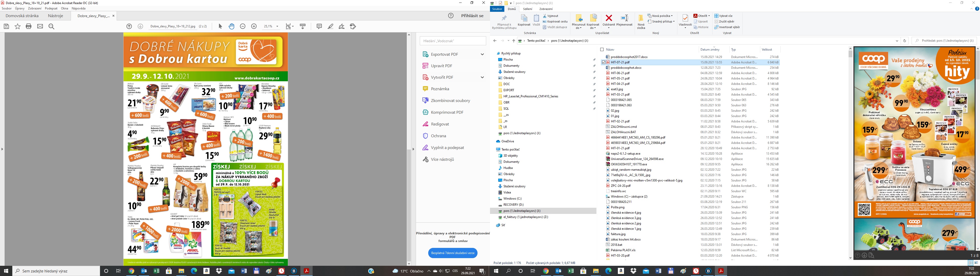Open the 25,1% zoom level dropdown

click(277, 26)
